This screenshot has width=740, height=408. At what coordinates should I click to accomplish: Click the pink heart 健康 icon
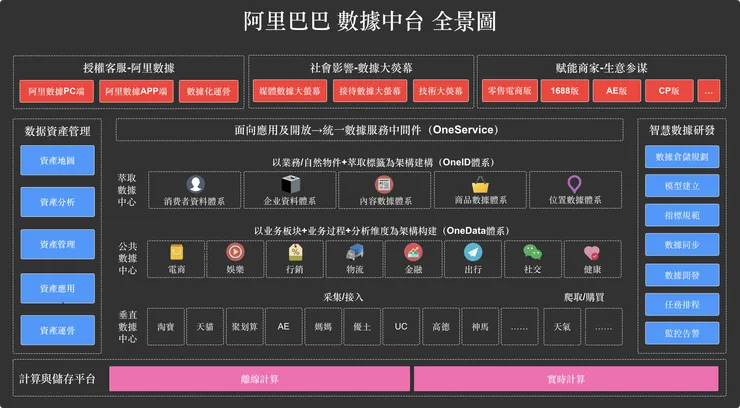pos(592,253)
